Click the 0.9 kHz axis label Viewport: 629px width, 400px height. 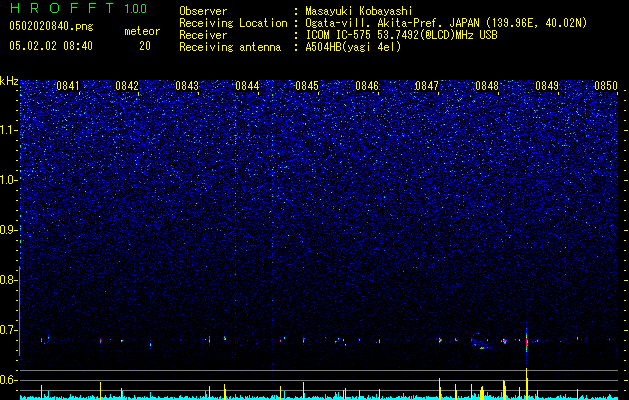coord(8,230)
